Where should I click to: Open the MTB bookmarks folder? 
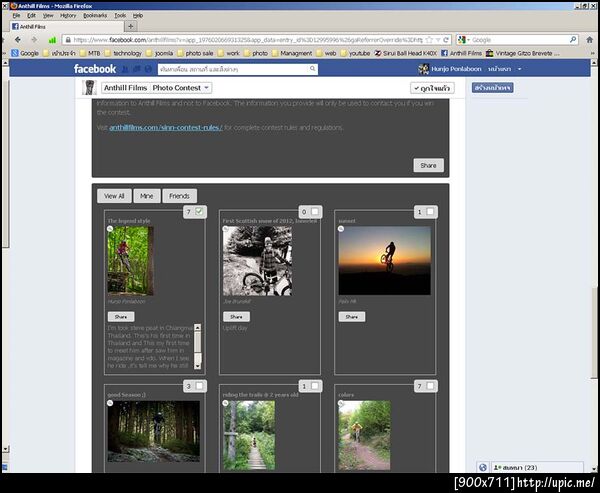(90, 53)
